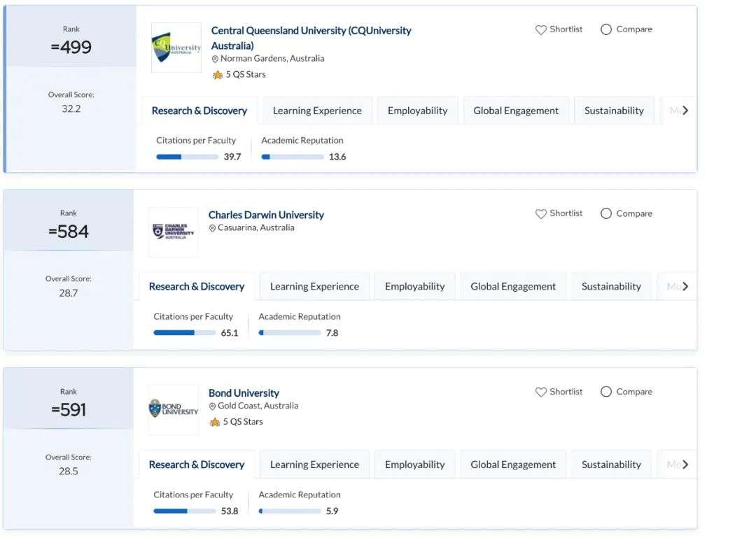This screenshot has height=559, width=756.
Task: Click 5 QS Stars text under Bond University
Action: click(x=243, y=422)
